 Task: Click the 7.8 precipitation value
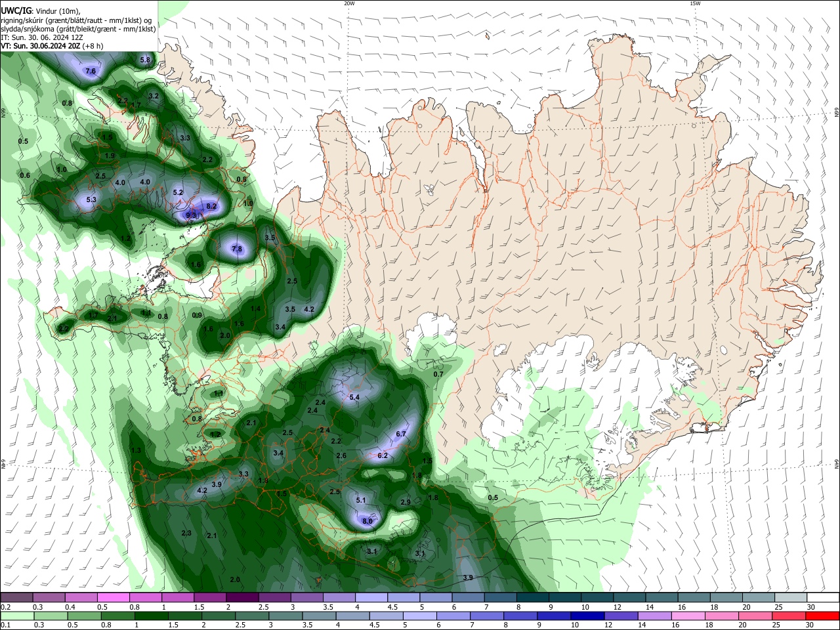[237, 249]
